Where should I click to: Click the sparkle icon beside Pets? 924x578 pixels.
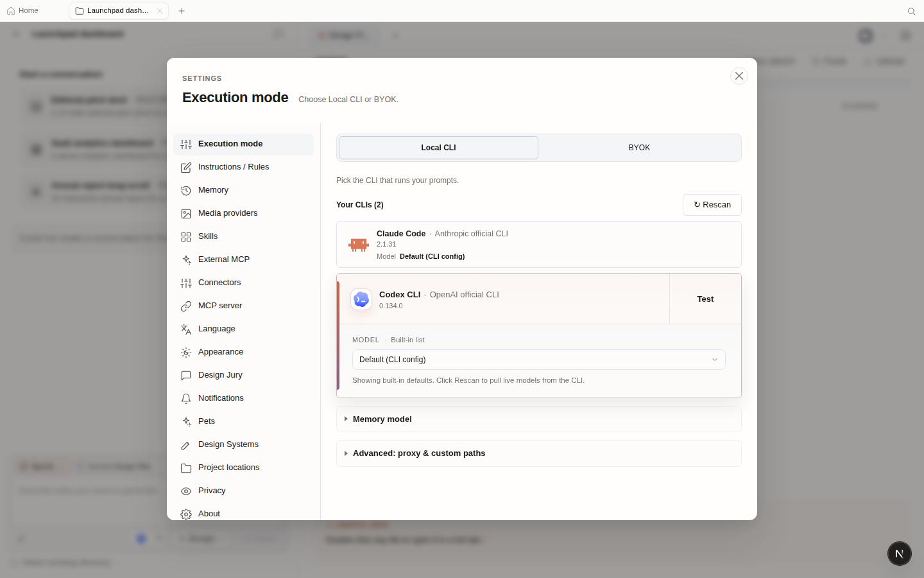click(186, 421)
